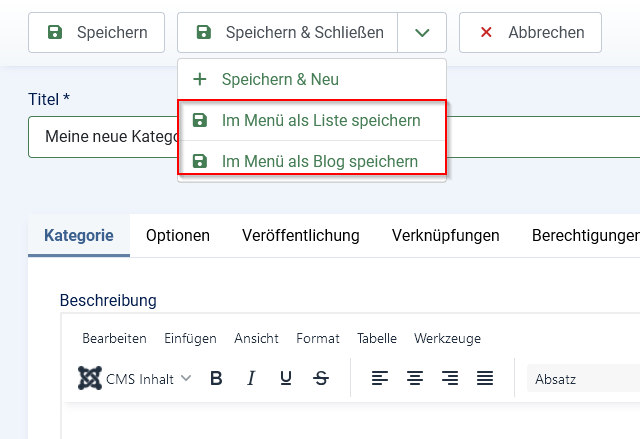Viewport: 640px width, 439px height.
Task: Justify text alignment
Action: 485,379
